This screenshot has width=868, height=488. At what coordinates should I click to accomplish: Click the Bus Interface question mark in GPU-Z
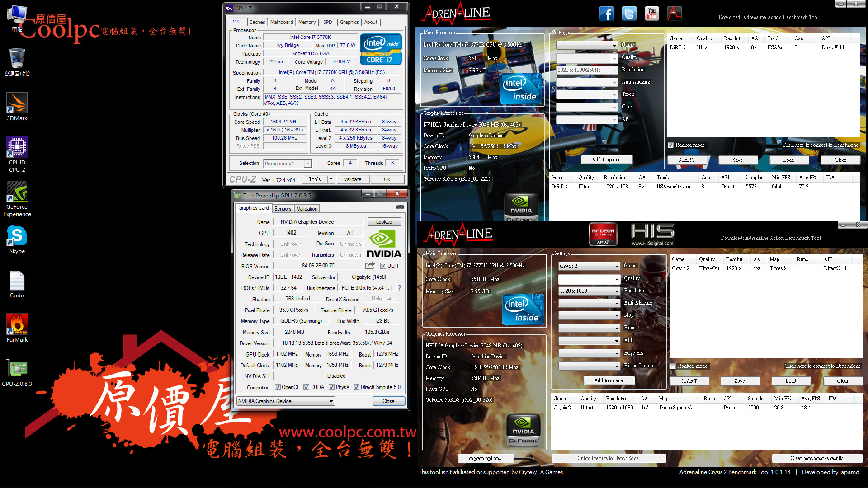(x=400, y=288)
